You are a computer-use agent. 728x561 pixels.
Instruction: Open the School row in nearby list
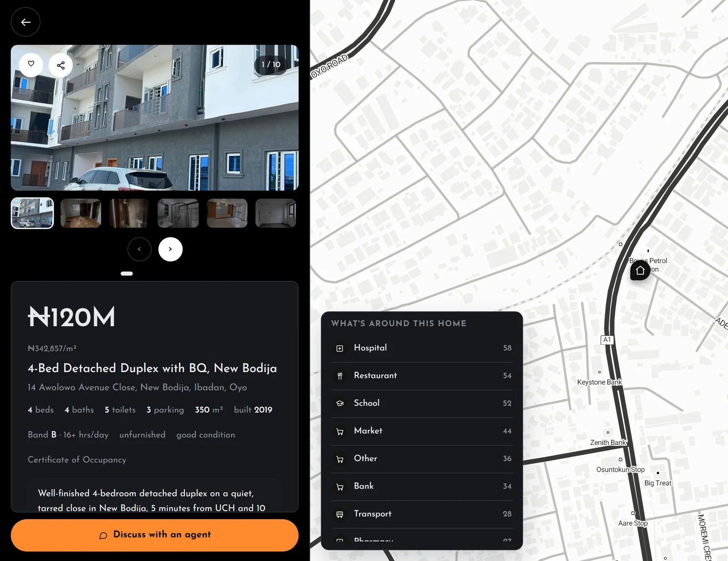coord(422,403)
